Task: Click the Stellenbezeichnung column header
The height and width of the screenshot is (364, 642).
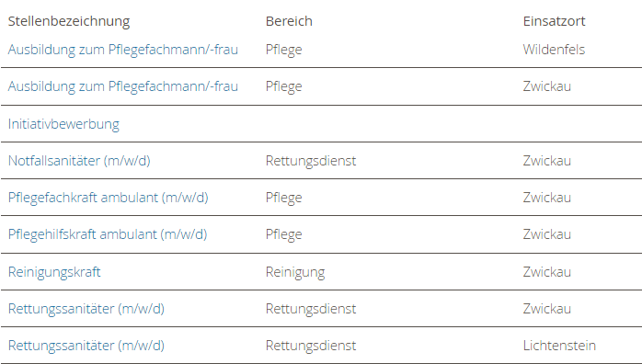Action: pos(69,21)
